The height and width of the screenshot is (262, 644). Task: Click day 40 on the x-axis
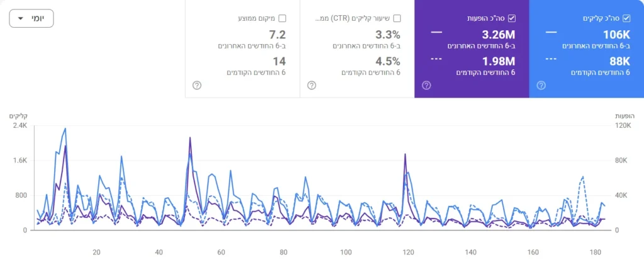159,252
